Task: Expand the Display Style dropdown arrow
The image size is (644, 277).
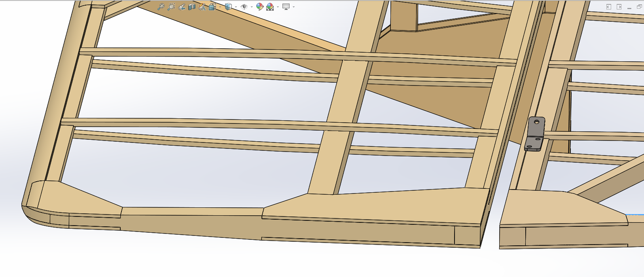Action: [x=236, y=7]
